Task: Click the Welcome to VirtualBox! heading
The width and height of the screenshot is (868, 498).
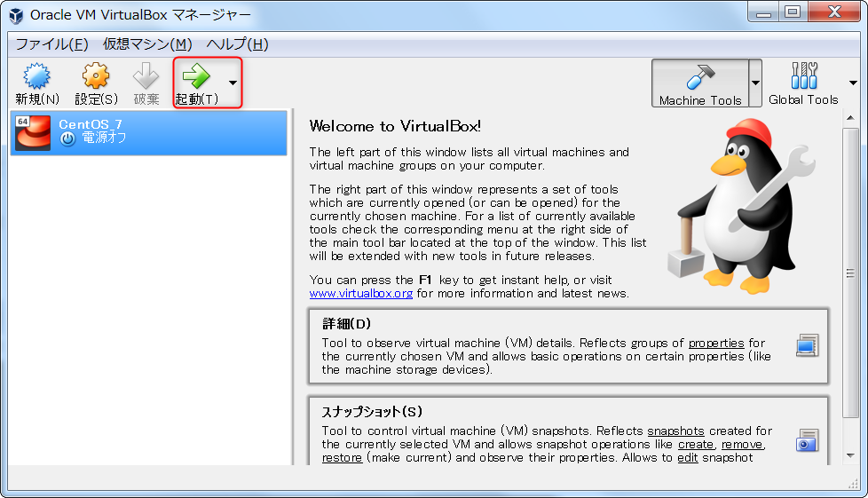Action: click(395, 126)
